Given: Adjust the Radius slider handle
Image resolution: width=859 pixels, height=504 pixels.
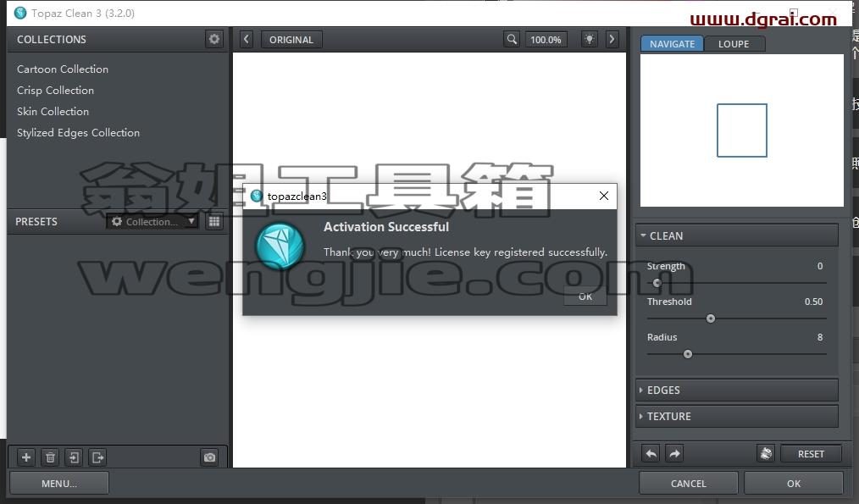Looking at the screenshot, I should point(688,354).
